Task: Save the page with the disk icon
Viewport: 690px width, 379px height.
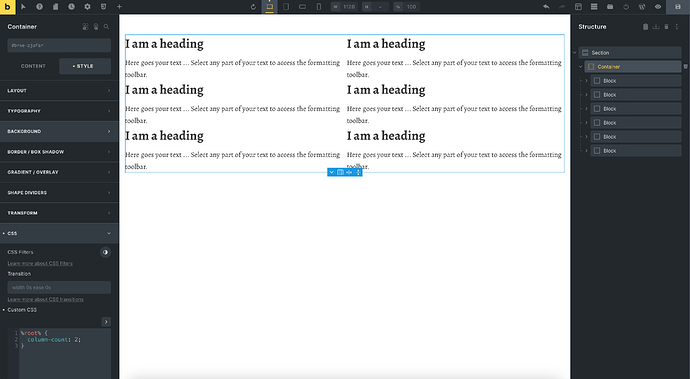Action: (678, 7)
